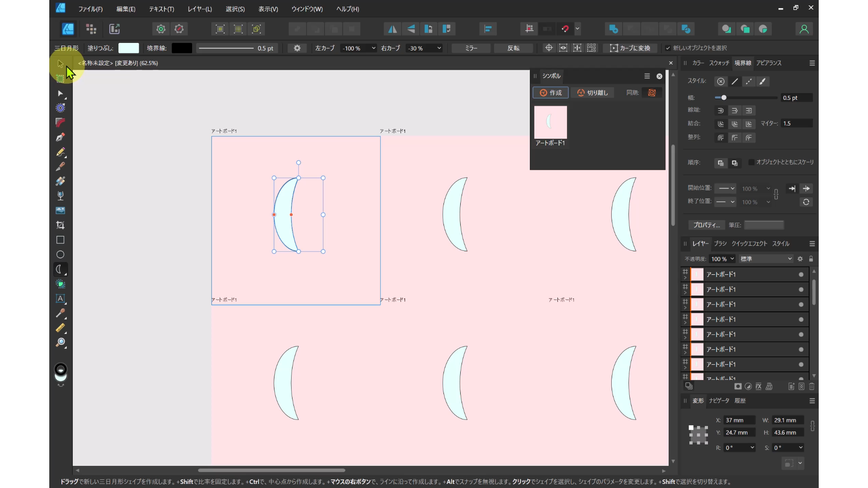Screen dimensions: 868x488
Task: Select the Pen tool
Action: [60, 137]
